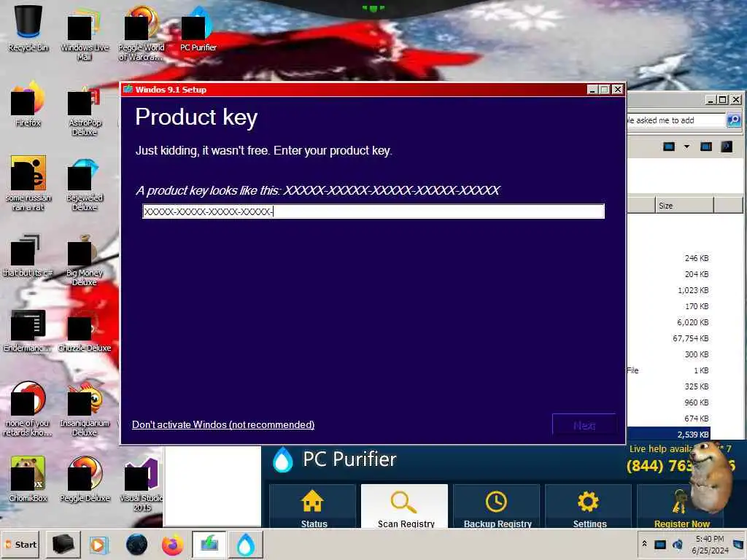Viewport: 747px width, 560px height.
Task: Open AstroPop Deluxe desktop icon
Action: pyautogui.click(x=84, y=111)
